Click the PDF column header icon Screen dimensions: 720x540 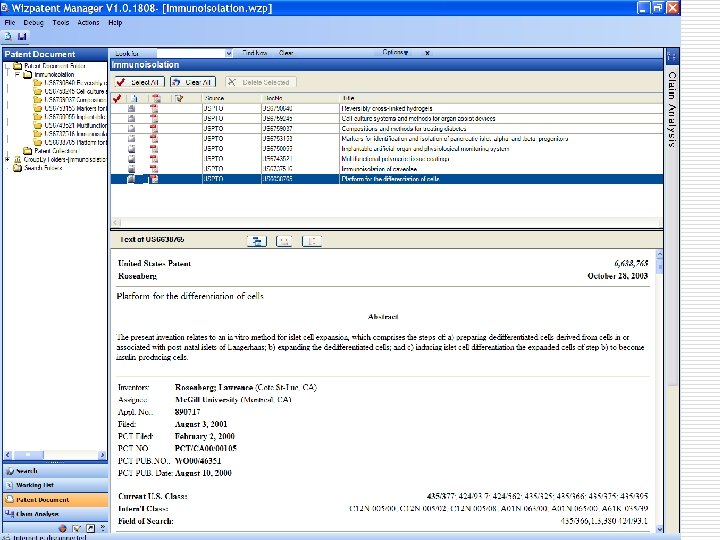(157, 98)
